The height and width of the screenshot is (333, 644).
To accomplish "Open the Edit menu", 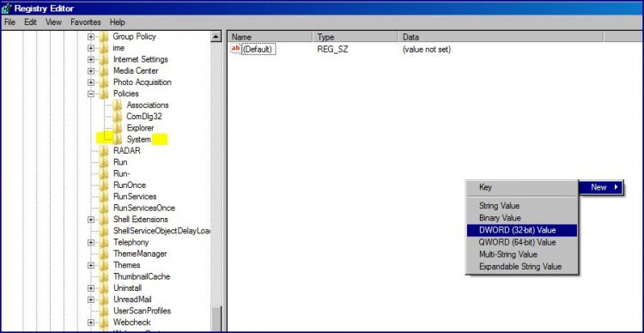I will (x=30, y=22).
